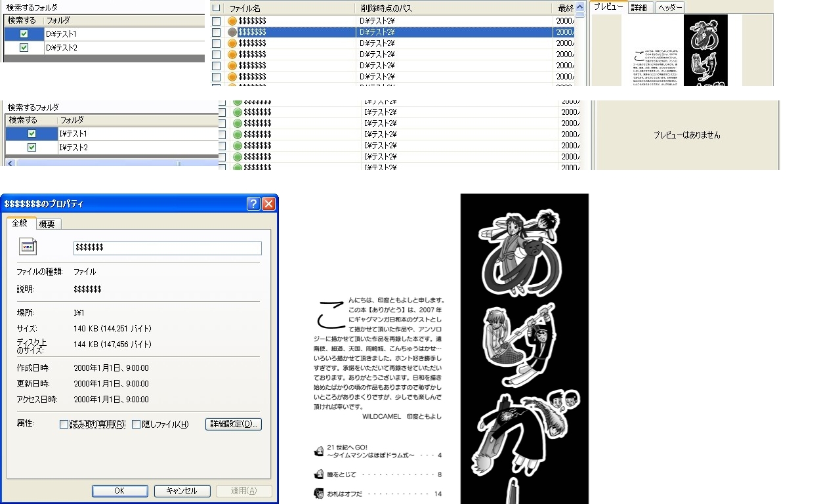Uncheck the I:¥テスト1 search folder checkbox
840x504 pixels.
[x=31, y=133]
